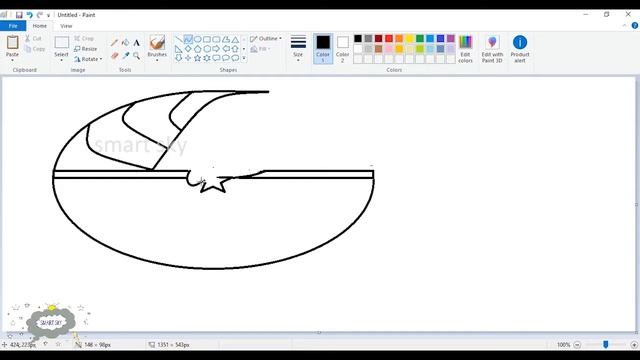Choose the Oval shape
The image size is (640, 360).
(198, 40)
